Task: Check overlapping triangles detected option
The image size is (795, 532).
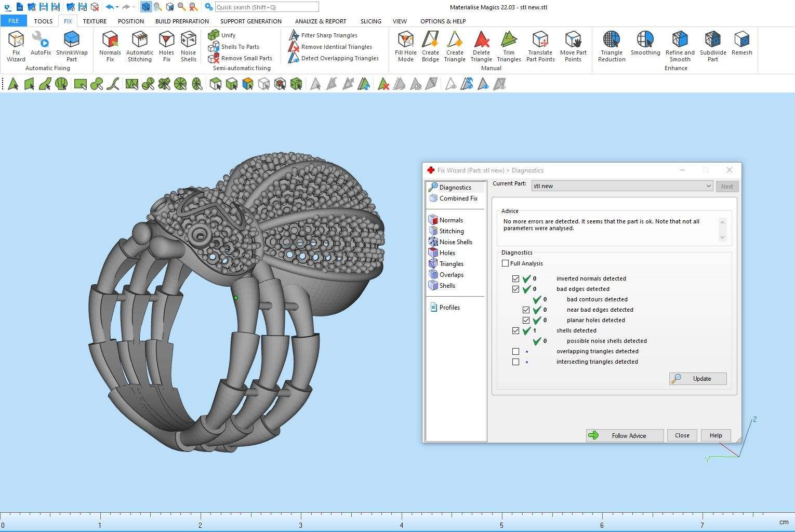Action: pos(515,352)
